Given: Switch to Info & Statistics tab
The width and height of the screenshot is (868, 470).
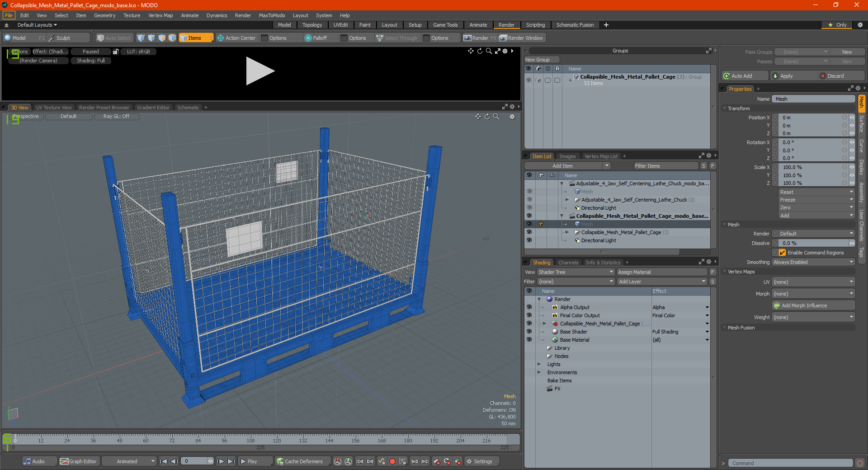Looking at the screenshot, I should tap(603, 263).
